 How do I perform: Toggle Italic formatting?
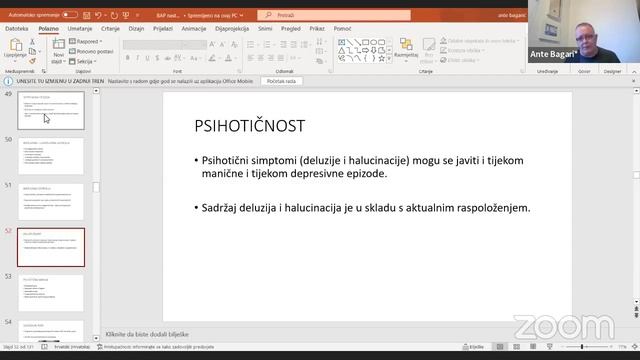(x=138, y=58)
